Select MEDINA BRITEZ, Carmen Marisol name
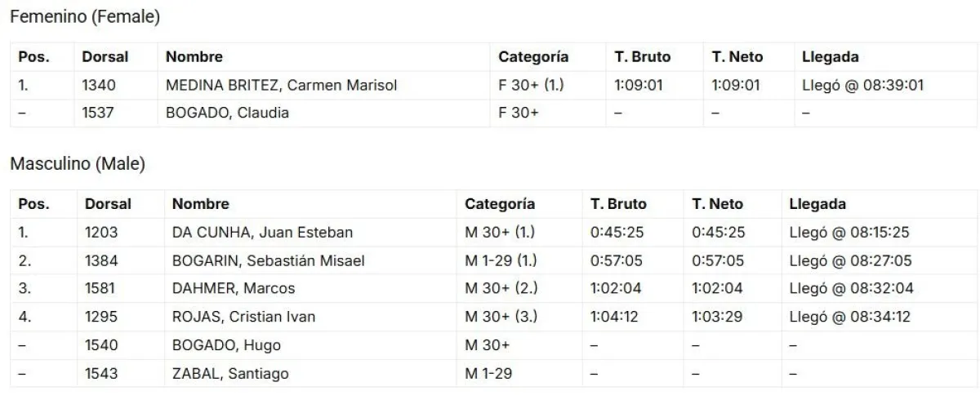The height and width of the screenshot is (413, 980). click(281, 85)
